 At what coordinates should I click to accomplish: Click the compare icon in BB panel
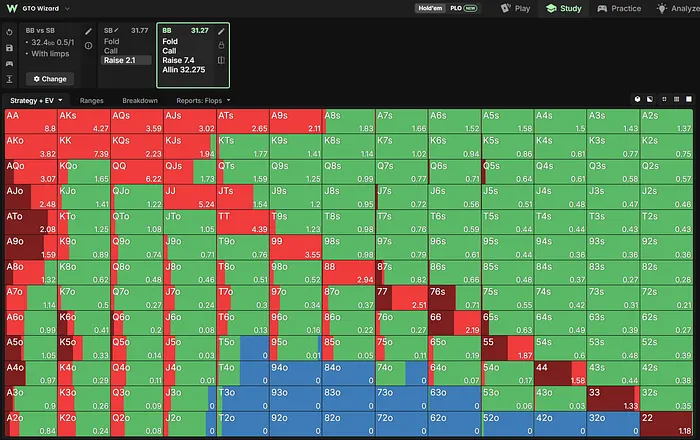click(221, 60)
